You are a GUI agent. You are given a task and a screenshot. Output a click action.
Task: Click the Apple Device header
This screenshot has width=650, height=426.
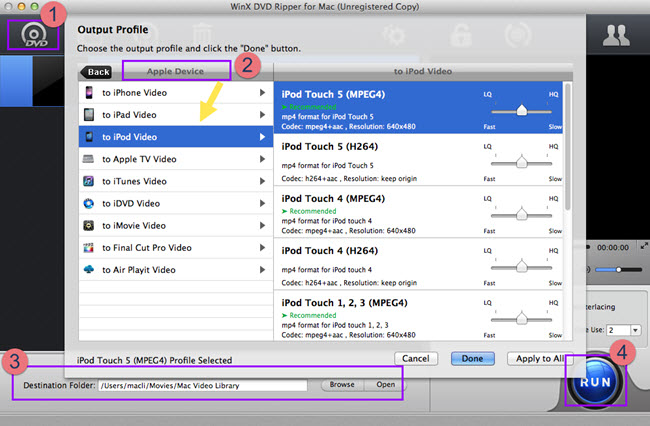[176, 71]
